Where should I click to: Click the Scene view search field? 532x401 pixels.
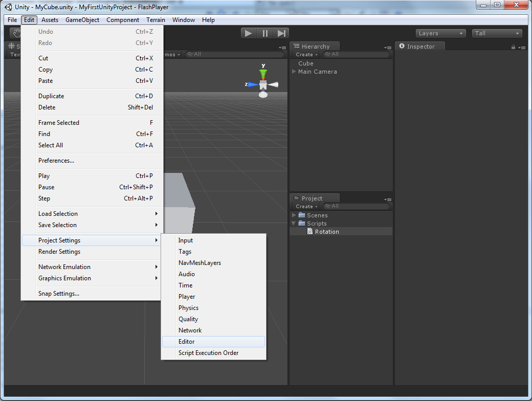pyautogui.click(x=234, y=54)
